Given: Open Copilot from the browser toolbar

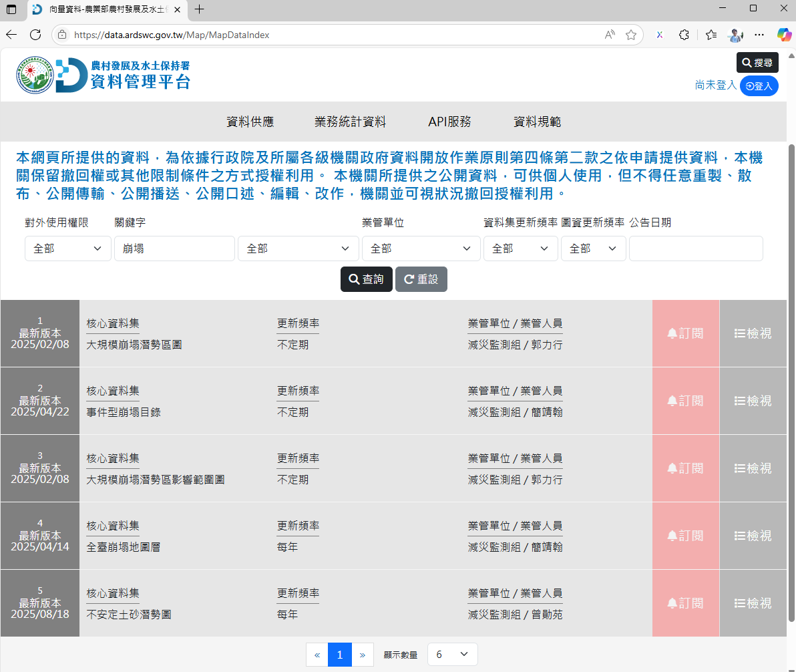Looking at the screenshot, I should [x=783, y=35].
